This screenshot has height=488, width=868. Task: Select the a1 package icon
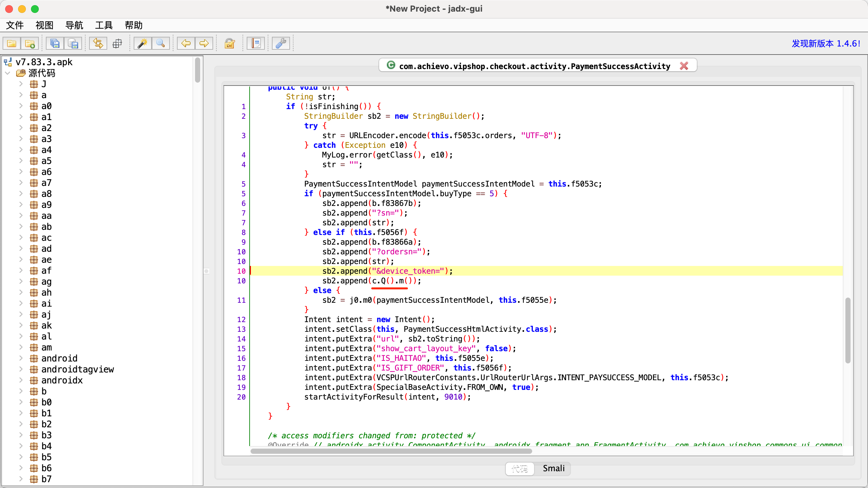(x=34, y=117)
